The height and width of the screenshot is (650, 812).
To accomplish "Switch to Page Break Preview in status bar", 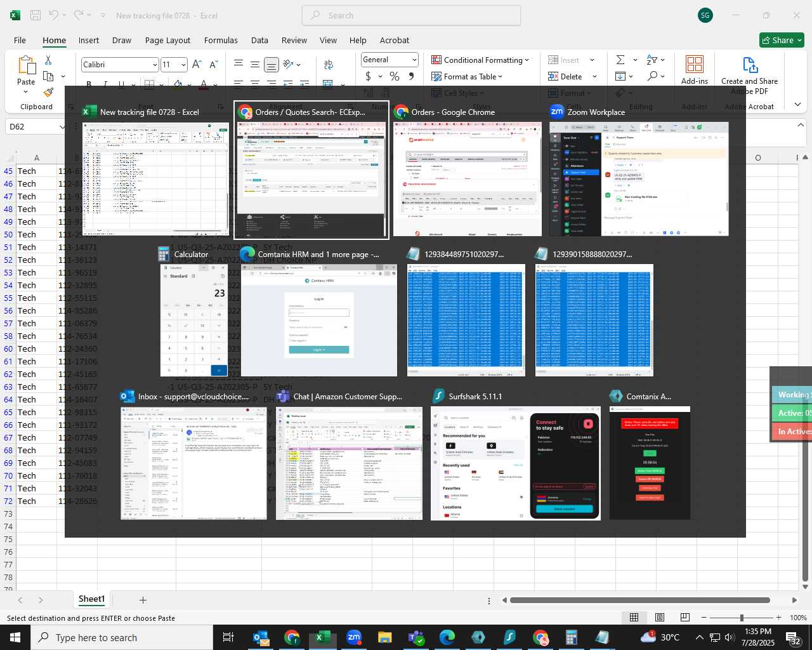I will pyautogui.click(x=684, y=618).
